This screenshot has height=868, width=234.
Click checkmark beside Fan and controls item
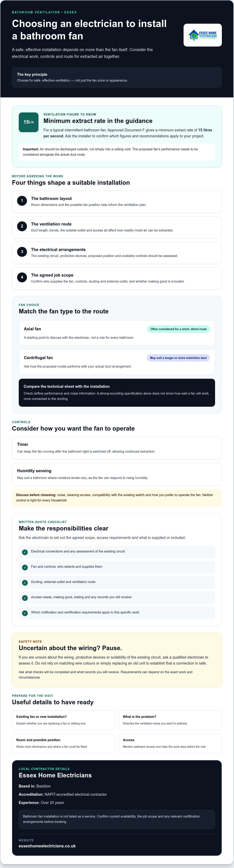[x=25, y=567]
